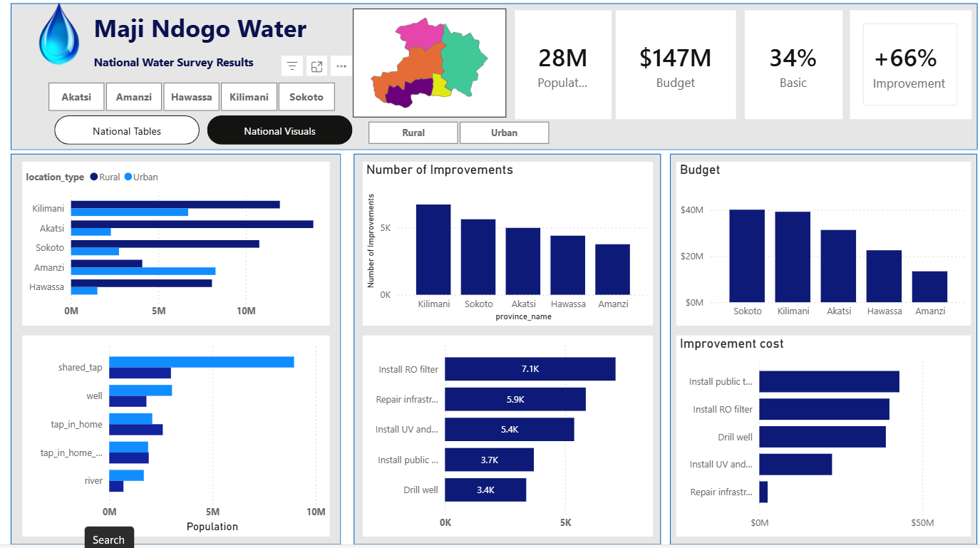Click the 34% Basic card
The width and height of the screenshot is (980, 548).
coord(793,65)
